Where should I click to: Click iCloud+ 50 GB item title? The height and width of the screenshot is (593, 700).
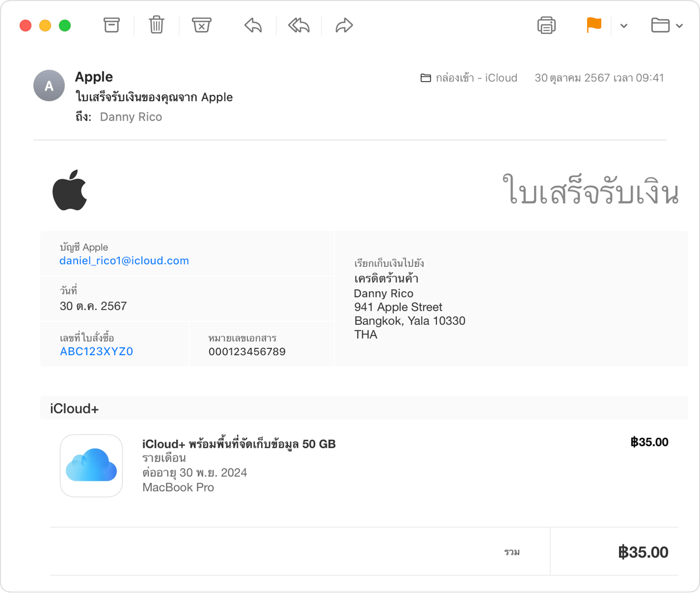pyautogui.click(x=239, y=444)
